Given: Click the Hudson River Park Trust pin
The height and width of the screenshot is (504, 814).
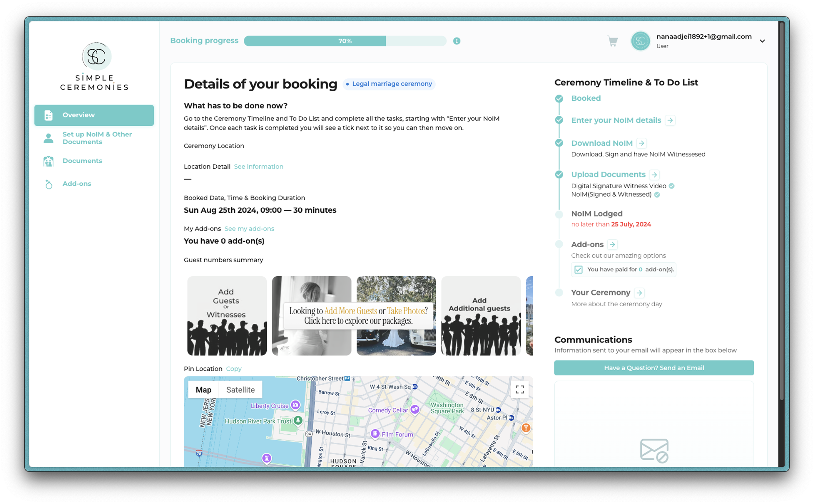Looking at the screenshot, I should [298, 420].
